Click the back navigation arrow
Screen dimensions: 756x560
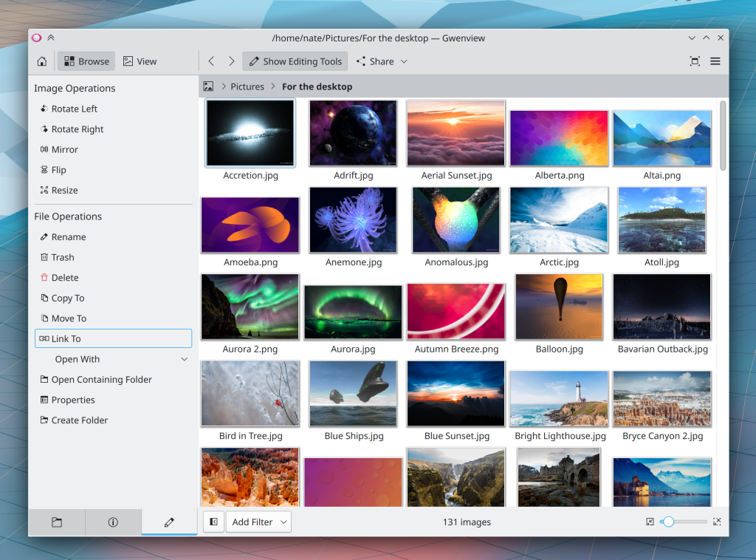[x=211, y=61]
